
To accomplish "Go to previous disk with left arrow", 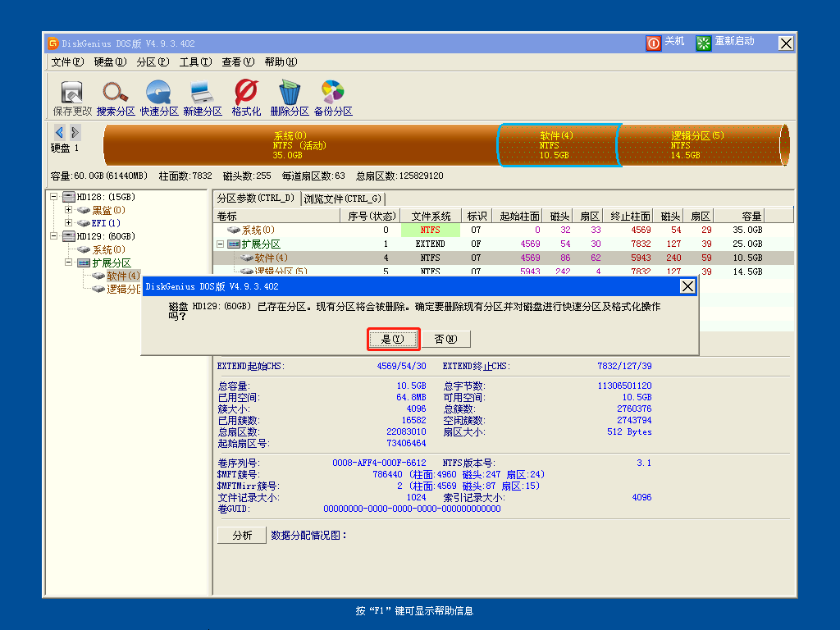I will pyautogui.click(x=59, y=132).
